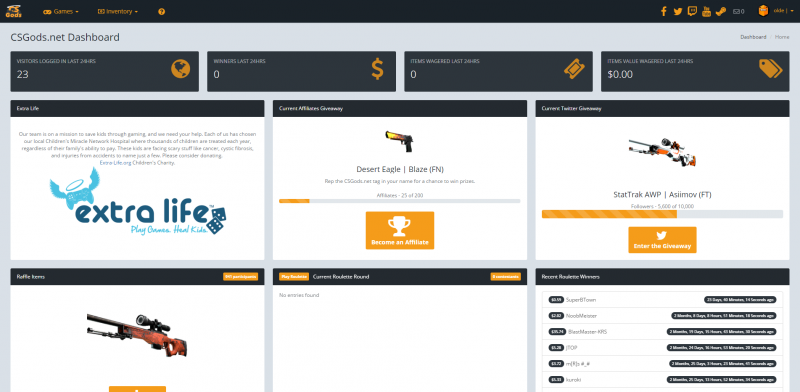Click the help question mark icon

tap(162, 11)
